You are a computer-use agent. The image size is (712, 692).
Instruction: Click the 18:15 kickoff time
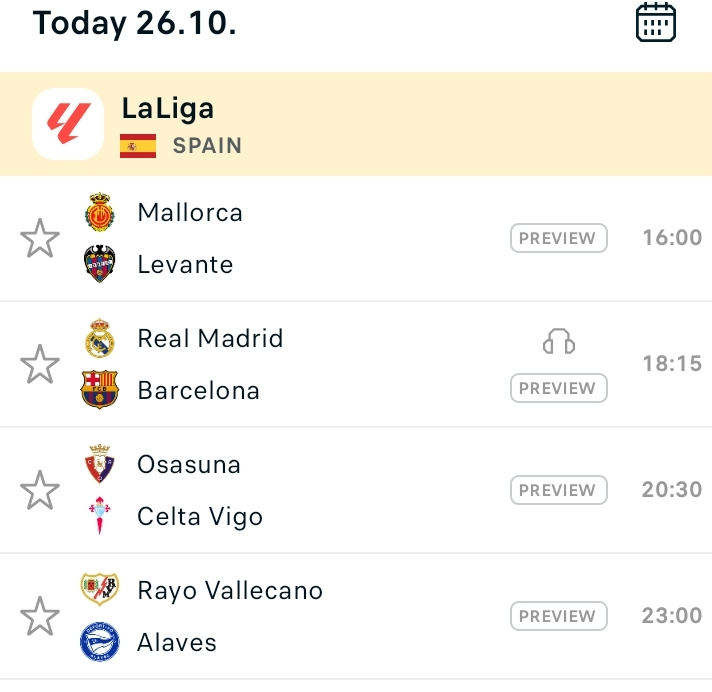(672, 364)
